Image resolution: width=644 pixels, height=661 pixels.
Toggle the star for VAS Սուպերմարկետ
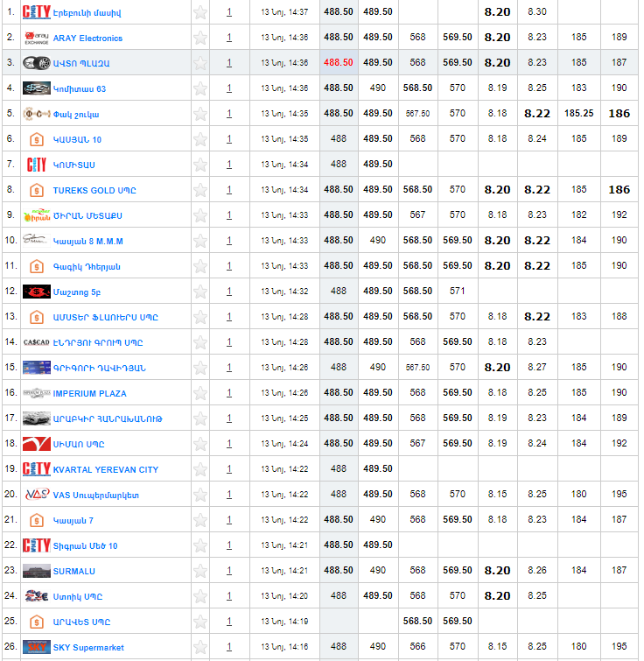(200, 495)
